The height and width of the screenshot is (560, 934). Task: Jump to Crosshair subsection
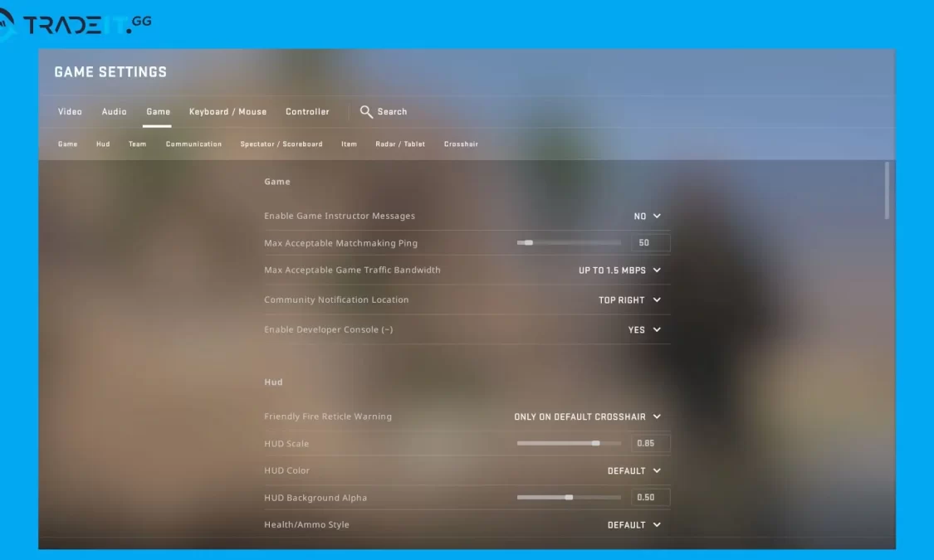click(461, 144)
